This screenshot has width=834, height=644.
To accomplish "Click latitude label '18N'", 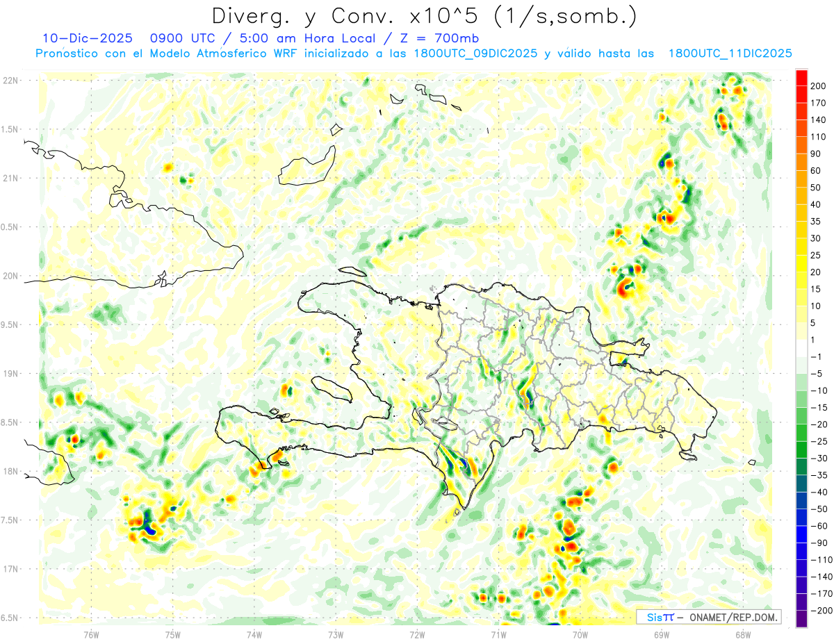I will click(10, 471).
